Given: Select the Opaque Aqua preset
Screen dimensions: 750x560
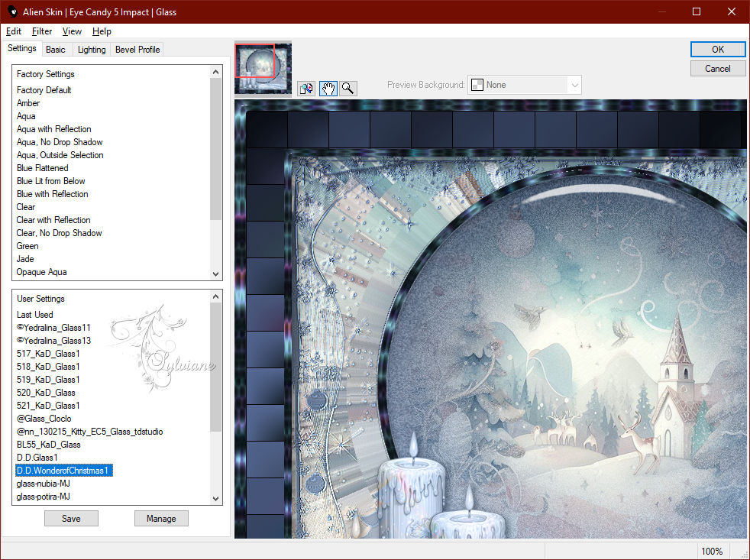Looking at the screenshot, I should [41, 271].
